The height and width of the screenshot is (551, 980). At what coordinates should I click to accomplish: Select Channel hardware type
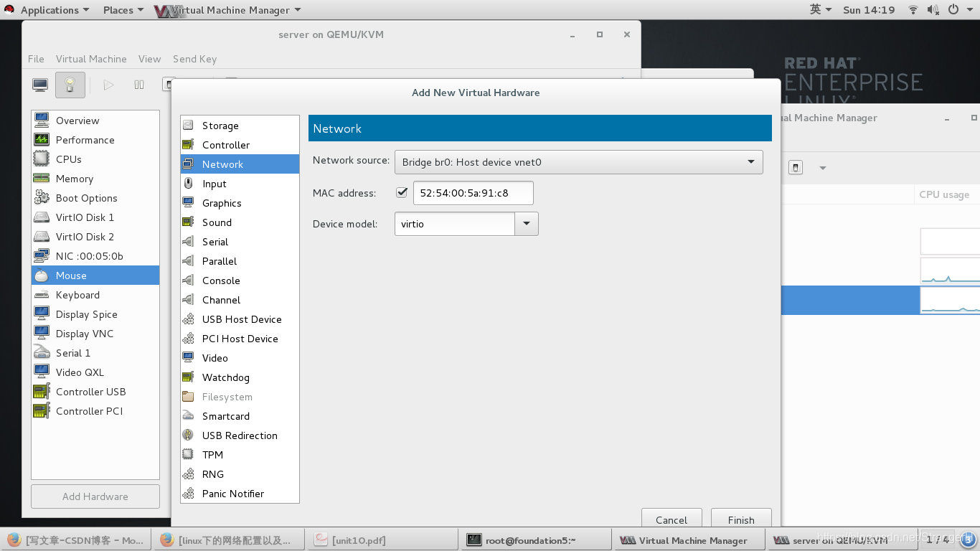240,300
